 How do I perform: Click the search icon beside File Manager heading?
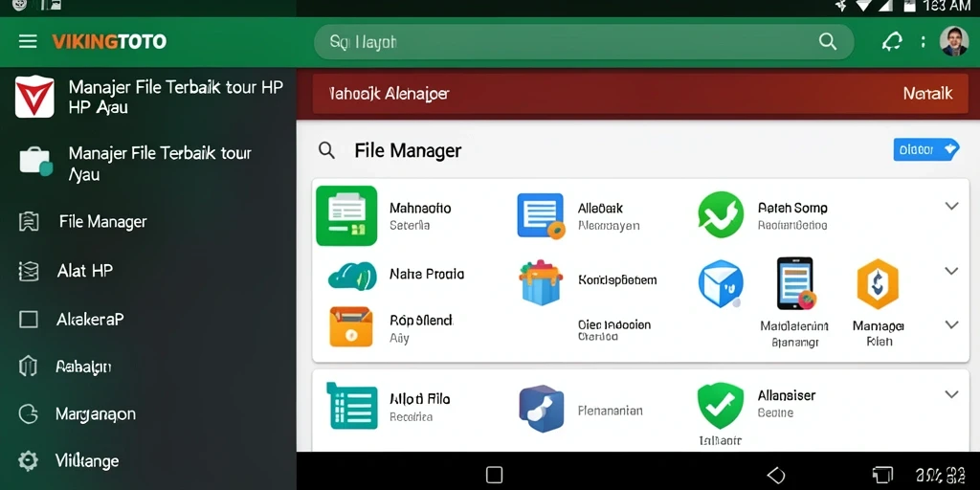pyautogui.click(x=327, y=150)
